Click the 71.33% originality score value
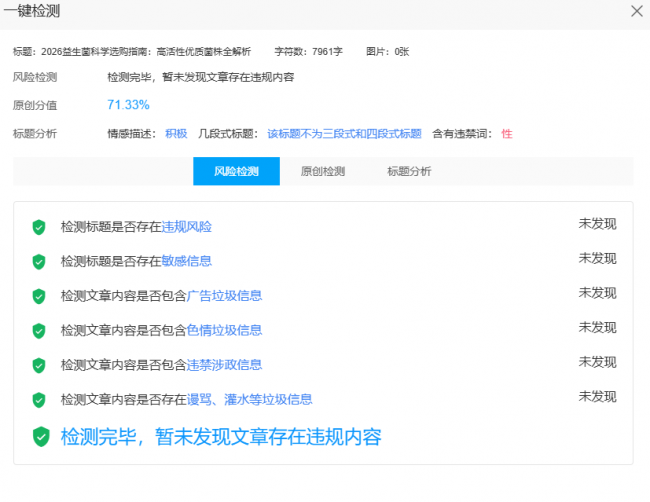 pyautogui.click(x=128, y=105)
